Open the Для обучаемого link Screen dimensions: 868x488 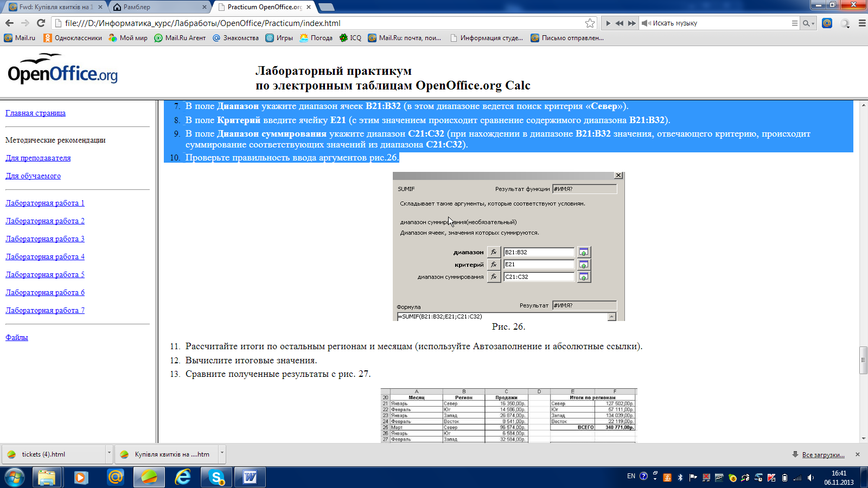[33, 176]
